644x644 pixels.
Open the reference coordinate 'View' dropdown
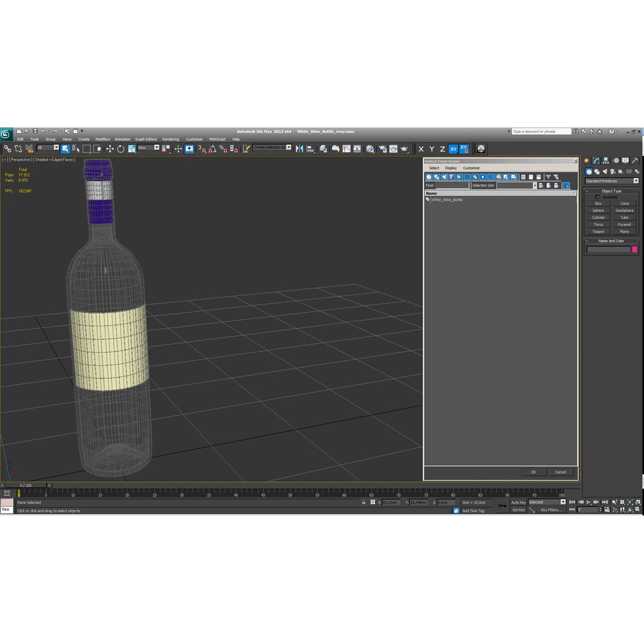point(156,147)
